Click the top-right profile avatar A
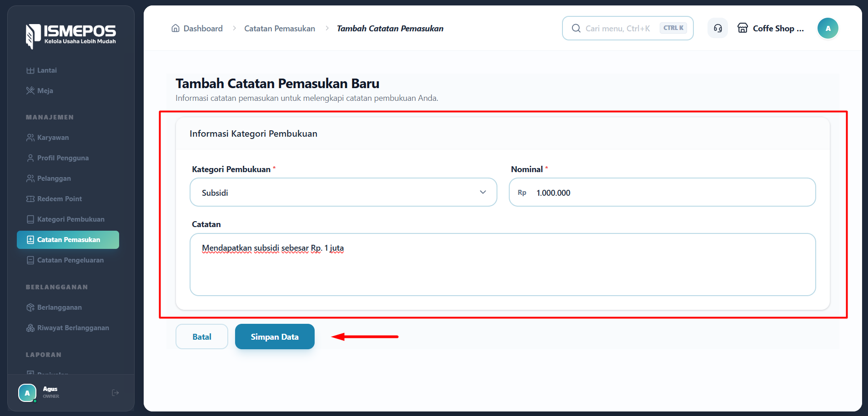The height and width of the screenshot is (416, 868). click(828, 28)
